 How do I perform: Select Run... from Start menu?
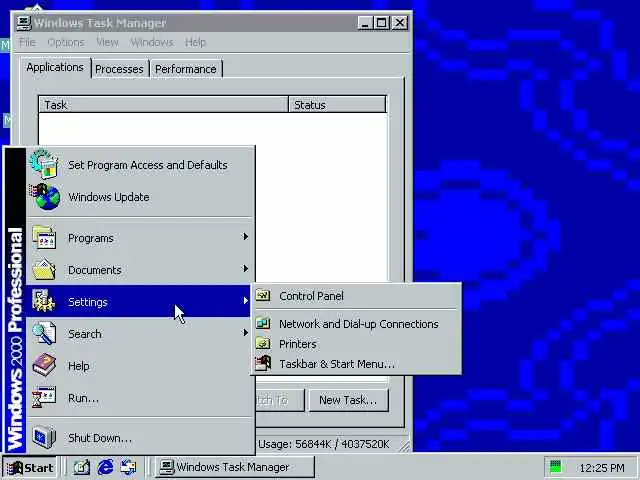[140, 398]
